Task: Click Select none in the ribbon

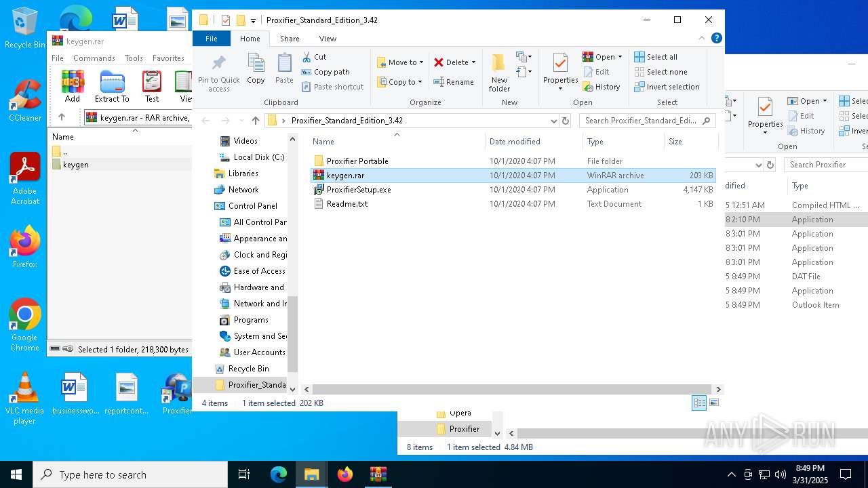Action: click(x=660, y=72)
